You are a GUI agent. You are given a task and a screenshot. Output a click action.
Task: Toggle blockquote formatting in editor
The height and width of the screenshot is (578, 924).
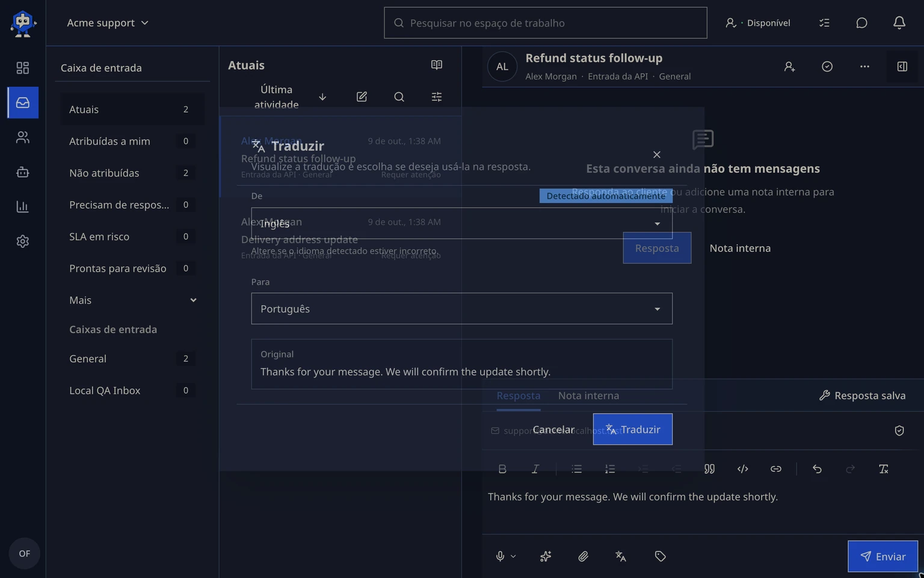[x=710, y=469]
